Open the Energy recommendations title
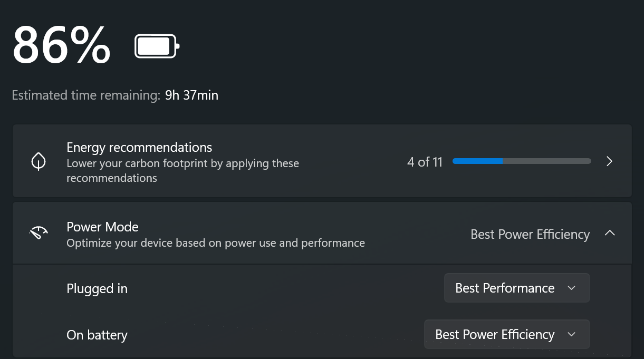Image resolution: width=644 pixels, height=359 pixels. (x=139, y=147)
